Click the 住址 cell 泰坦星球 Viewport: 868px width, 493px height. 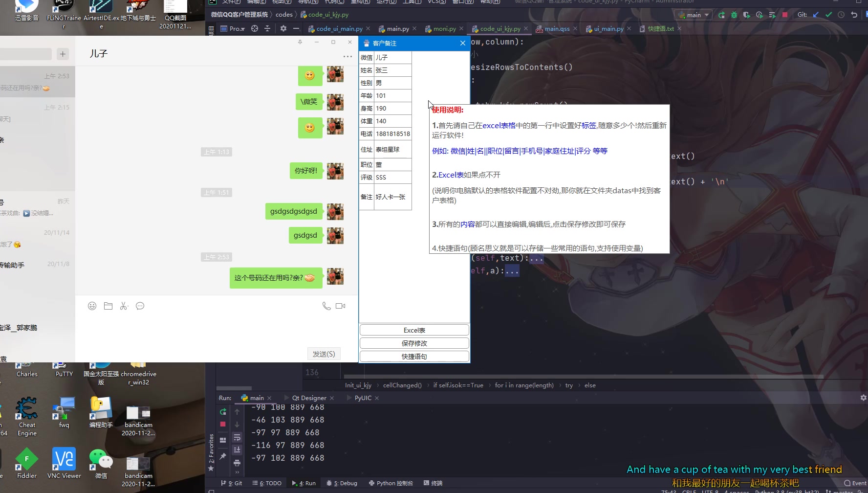[x=392, y=149]
